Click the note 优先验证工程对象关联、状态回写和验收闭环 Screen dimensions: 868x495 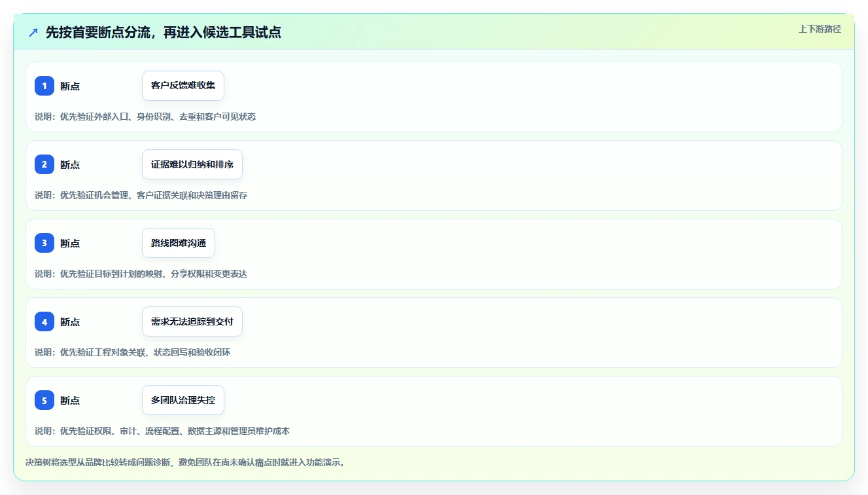(x=145, y=352)
